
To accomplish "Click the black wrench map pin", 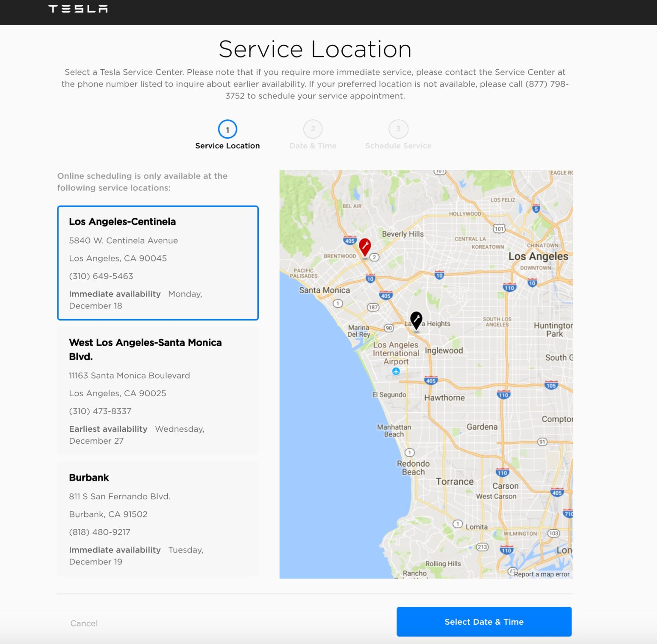I will 416,319.
